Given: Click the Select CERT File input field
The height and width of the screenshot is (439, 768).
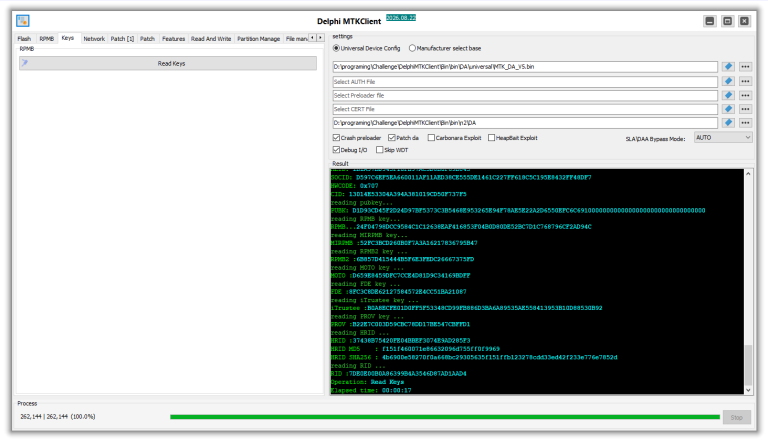Looking at the screenshot, I should pyautogui.click(x=525, y=109).
